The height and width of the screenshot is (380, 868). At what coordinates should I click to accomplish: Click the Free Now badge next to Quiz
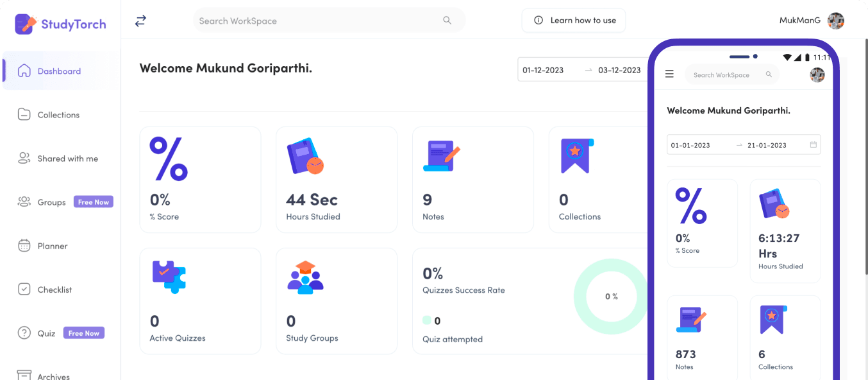[84, 333]
